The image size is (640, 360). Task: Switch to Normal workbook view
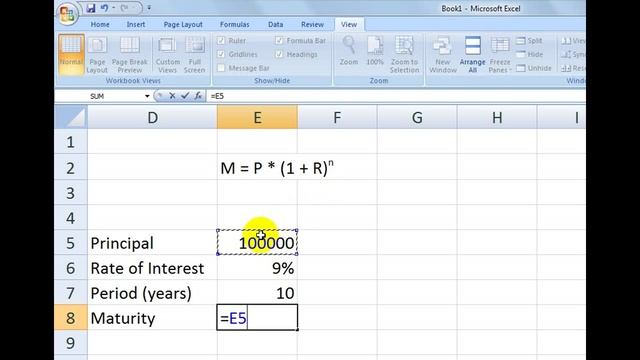[x=71, y=55]
